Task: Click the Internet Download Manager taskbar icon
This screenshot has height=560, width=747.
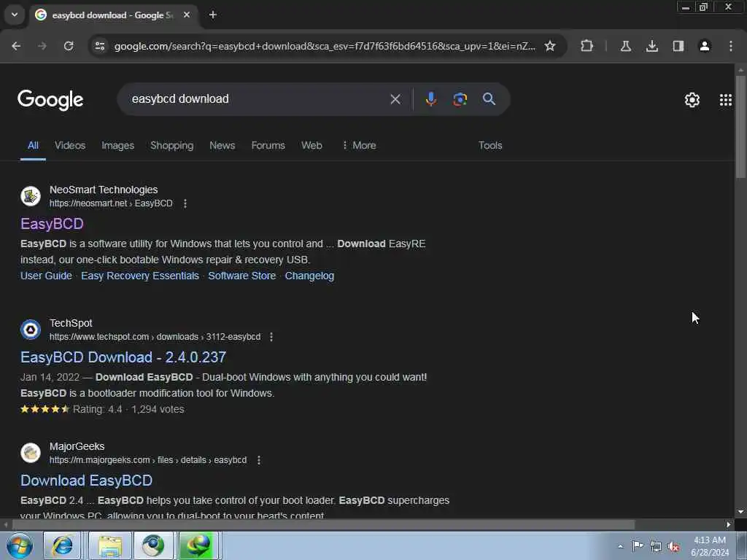Action: point(198,545)
